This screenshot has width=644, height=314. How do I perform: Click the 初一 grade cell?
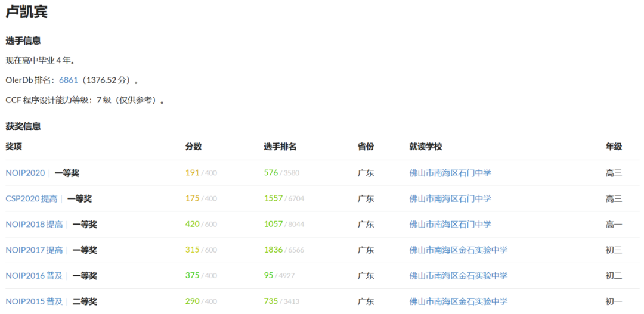tap(614, 301)
